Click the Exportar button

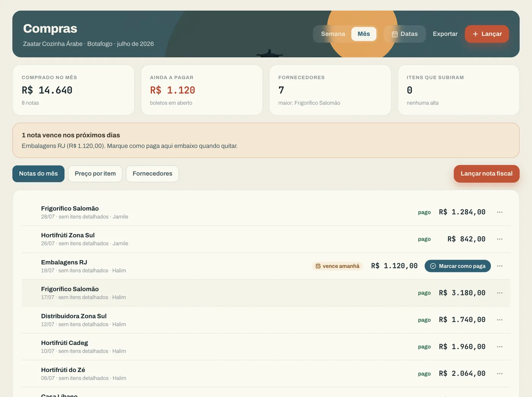pyautogui.click(x=445, y=34)
